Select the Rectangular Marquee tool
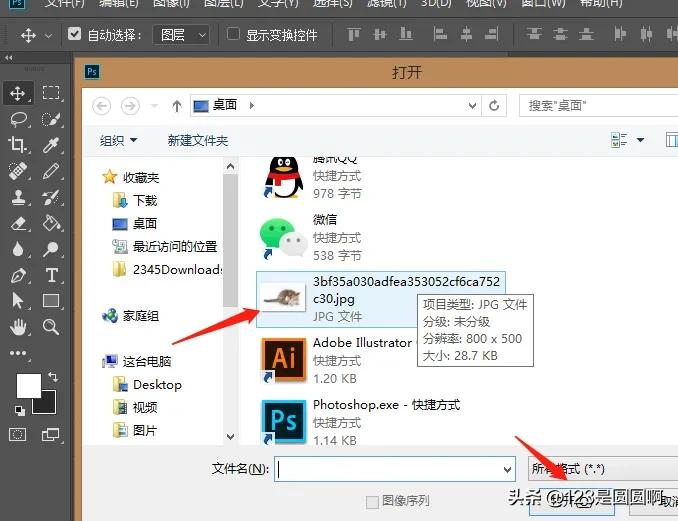This screenshot has width=678, height=521. [x=51, y=93]
